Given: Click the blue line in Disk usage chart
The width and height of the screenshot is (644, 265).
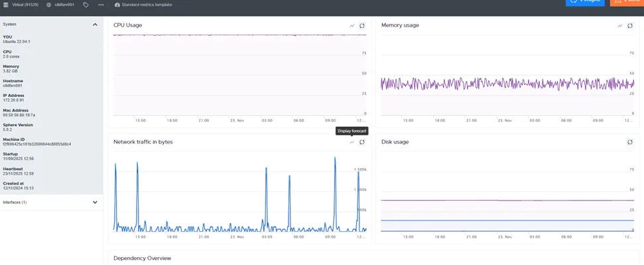Looking at the screenshot, I should [507, 220].
